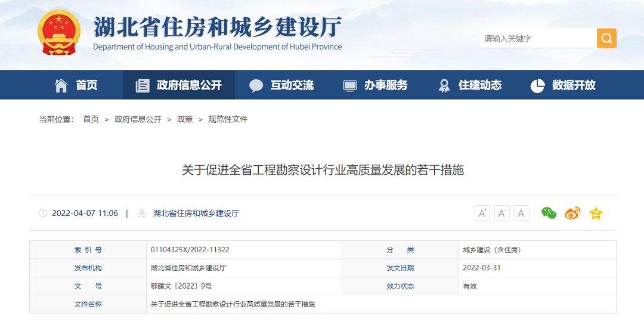This screenshot has width=644, height=334.
Task: Click the 文号 label cell
Action: (x=88, y=286)
